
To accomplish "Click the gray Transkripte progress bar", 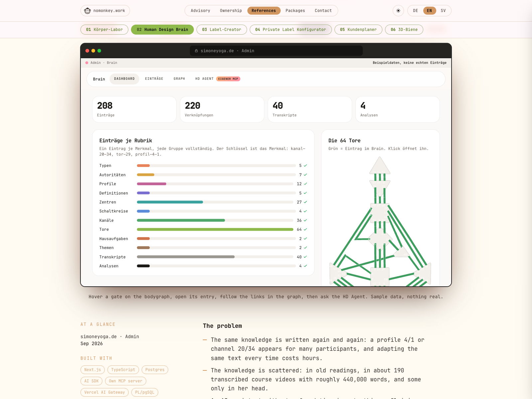I will (x=186, y=257).
